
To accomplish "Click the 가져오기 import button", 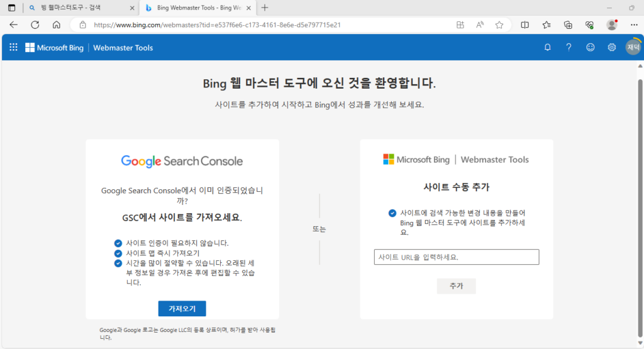I will 182,308.
